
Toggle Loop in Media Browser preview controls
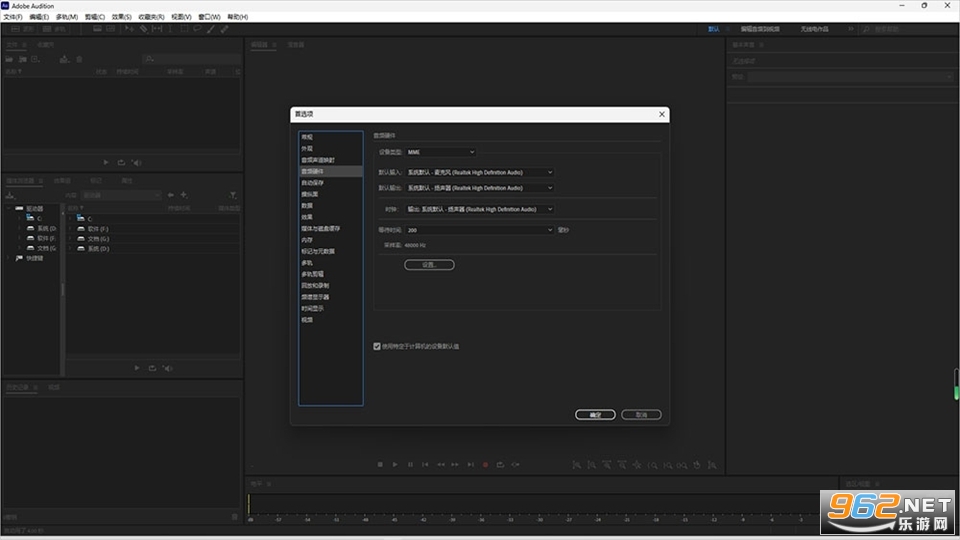coord(152,368)
